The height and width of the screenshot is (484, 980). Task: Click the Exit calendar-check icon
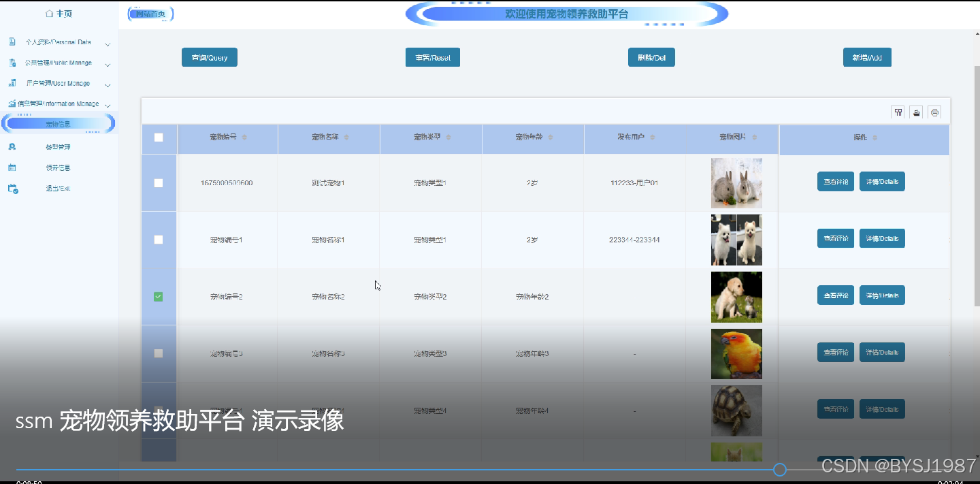point(12,189)
